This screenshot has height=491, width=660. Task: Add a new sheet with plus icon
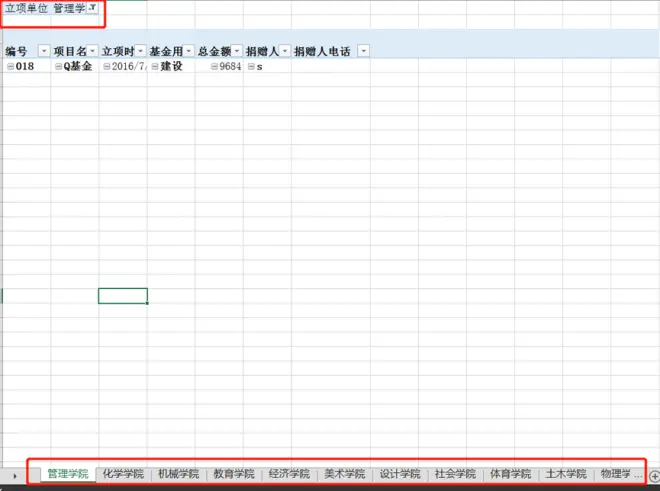tap(655, 476)
